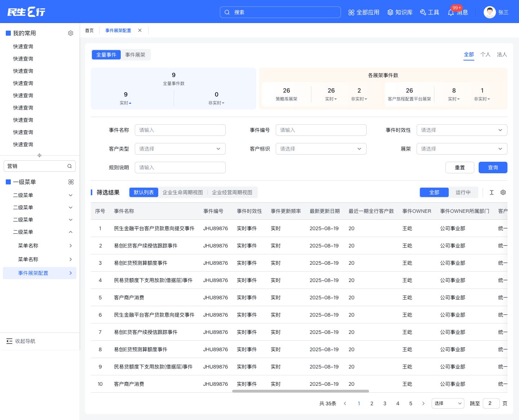519x420 pixels.
Task: Click the gear icon beside 我的常用
Action: pyautogui.click(x=71, y=33)
